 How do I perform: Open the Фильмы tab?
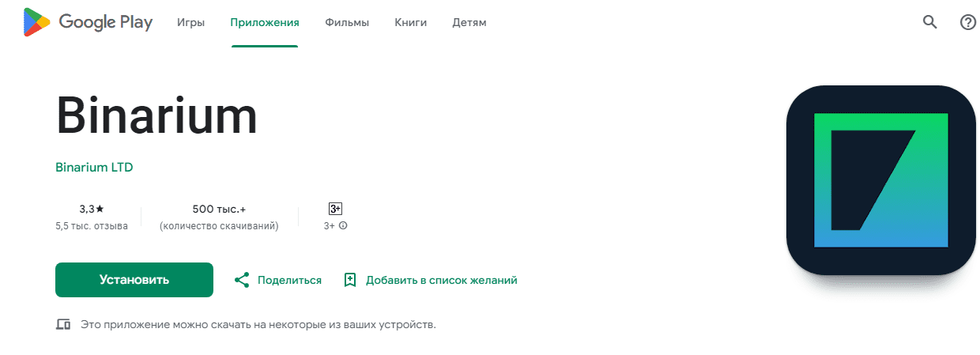(347, 22)
